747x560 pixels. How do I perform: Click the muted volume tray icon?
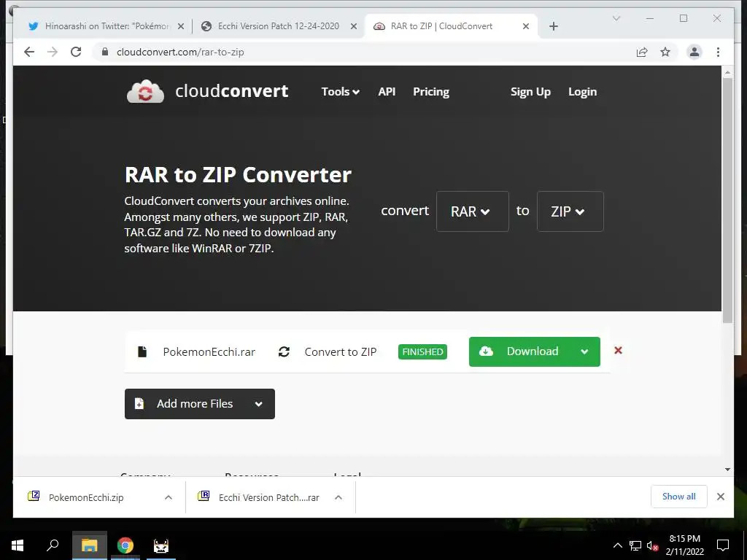pyautogui.click(x=652, y=545)
